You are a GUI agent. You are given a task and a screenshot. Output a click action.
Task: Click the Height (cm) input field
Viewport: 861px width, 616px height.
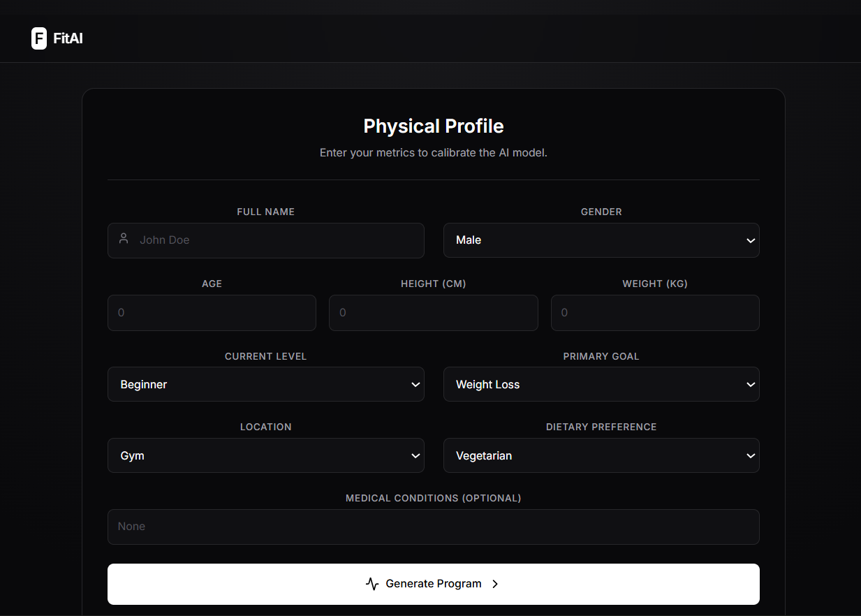tap(433, 312)
